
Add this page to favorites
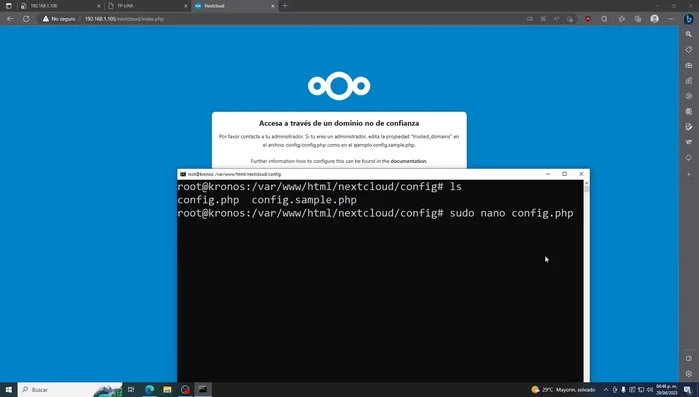(570, 19)
